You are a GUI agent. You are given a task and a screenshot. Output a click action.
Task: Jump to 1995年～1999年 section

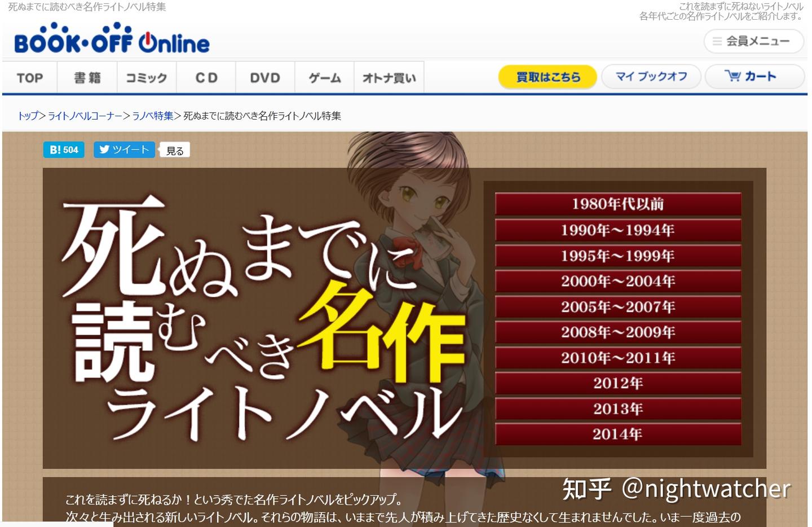[x=618, y=256]
